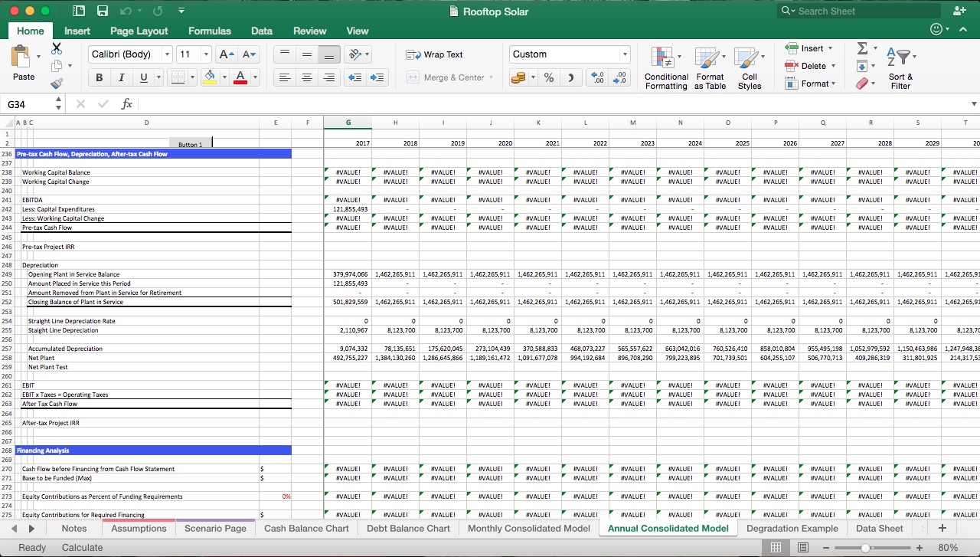Increase decimal places for the cell
The height and width of the screenshot is (557, 980).
(598, 77)
